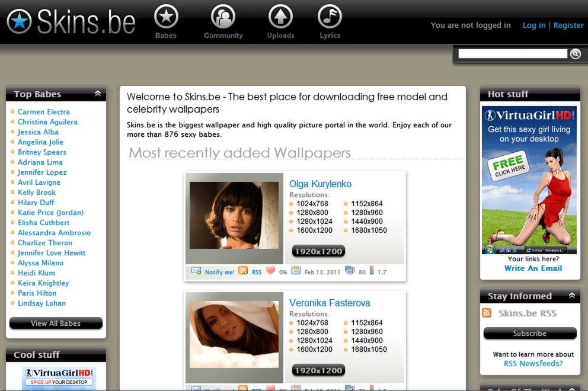The width and height of the screenshot is (588, 391).
Task: Choose 1280x1024 for Olga Kurylenko
Action: point(314,222)
